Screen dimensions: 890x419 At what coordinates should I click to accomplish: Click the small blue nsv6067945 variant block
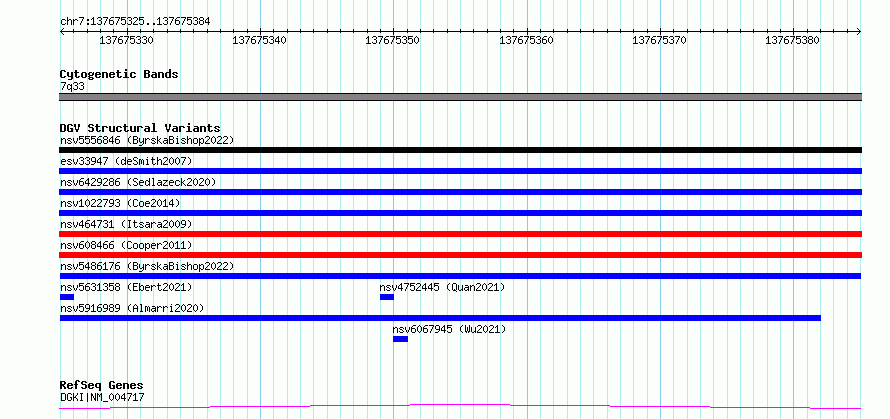click(x=400, y=339)
